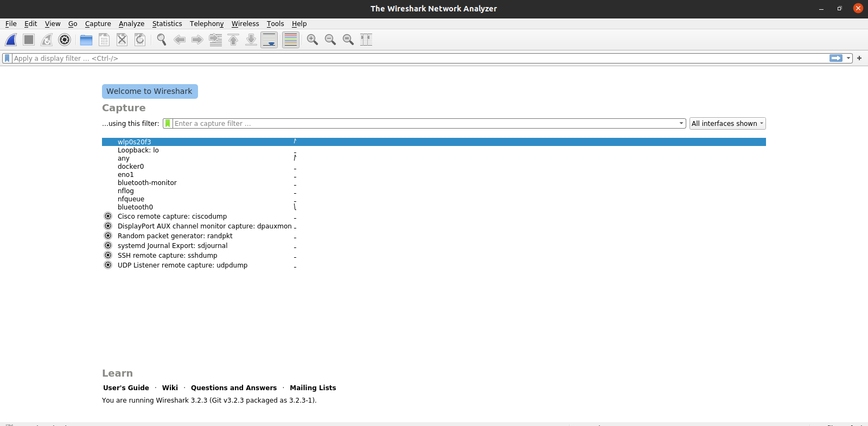
Task: Open the Help menu
Action: (x=299, y=24)
